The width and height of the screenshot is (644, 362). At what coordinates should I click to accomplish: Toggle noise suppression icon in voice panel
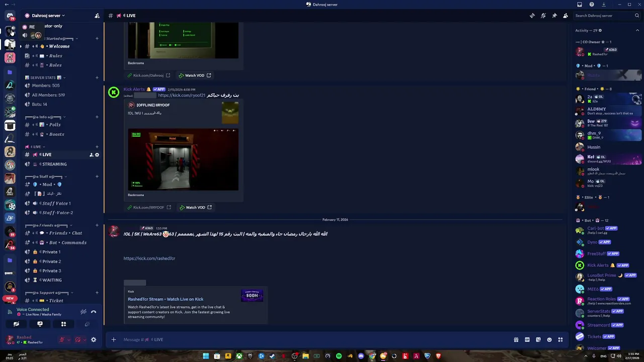click(x=84, y=312)
